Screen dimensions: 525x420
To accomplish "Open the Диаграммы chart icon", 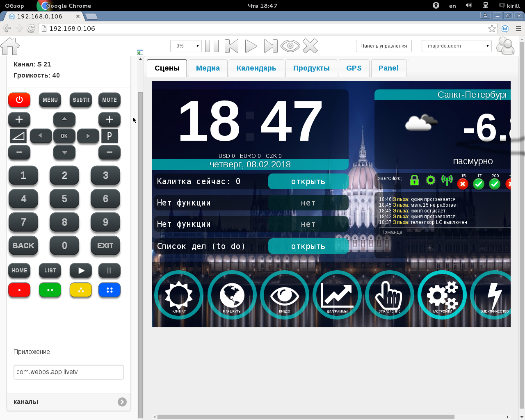I will 337,295.
